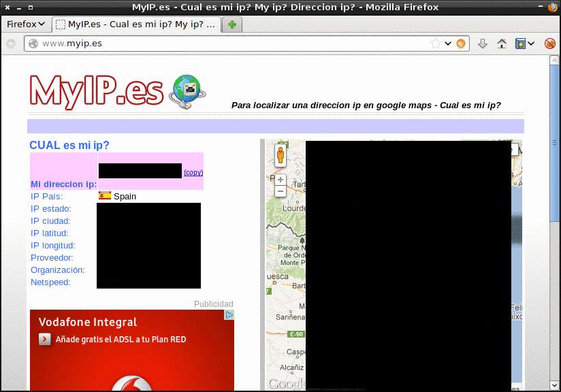Click scrollbar up arrow
The height and width of the screenshot is (392, 561).
[x=554, y=60]
